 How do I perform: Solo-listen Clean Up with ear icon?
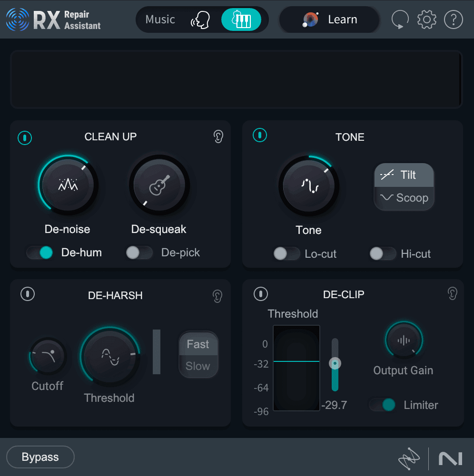pos(218,136)
